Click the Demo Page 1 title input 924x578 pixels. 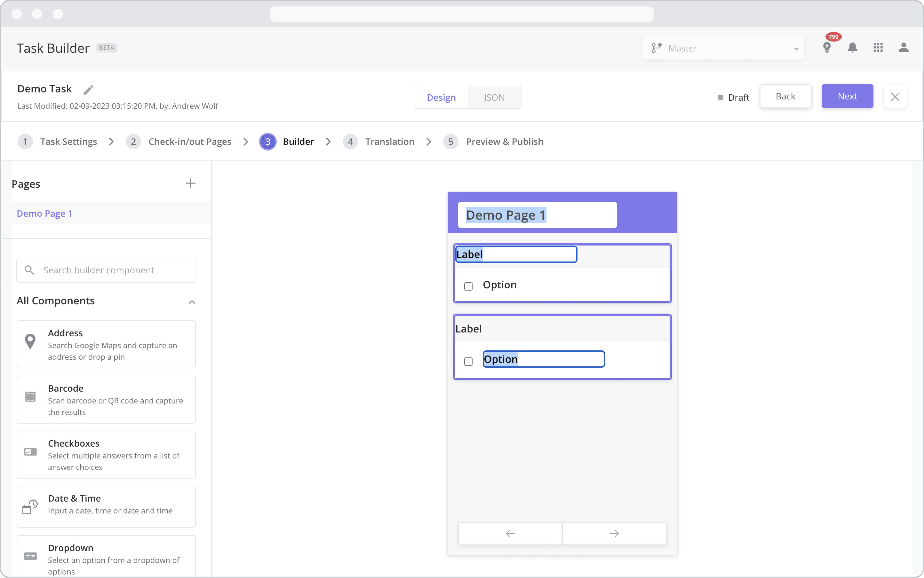coord(537,215)
